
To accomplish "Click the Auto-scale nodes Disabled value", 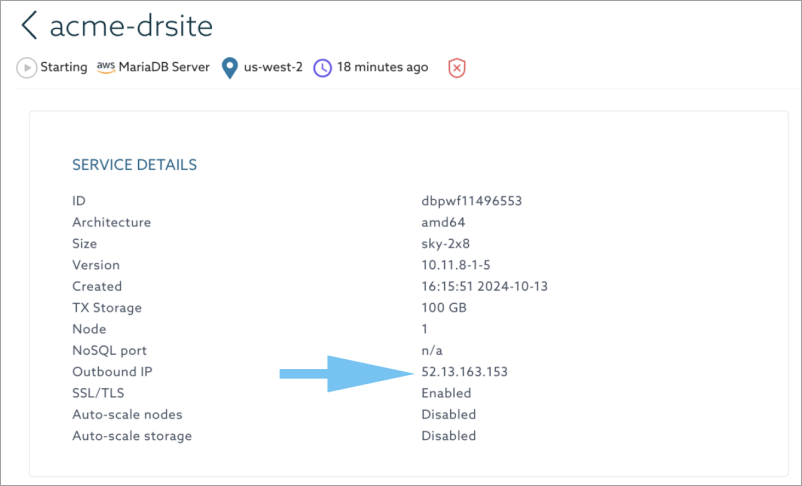I will (448, 414).
